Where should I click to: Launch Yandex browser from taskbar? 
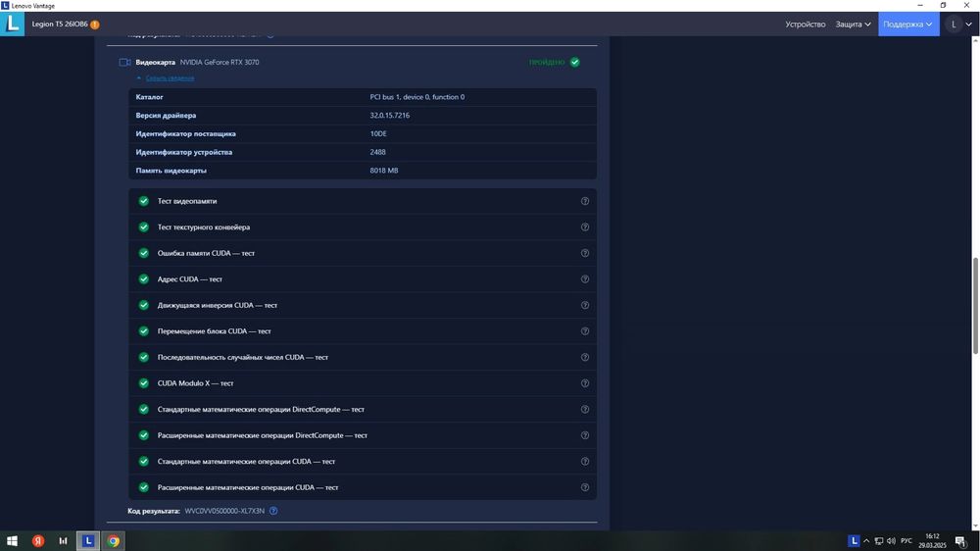click(38, 541)
